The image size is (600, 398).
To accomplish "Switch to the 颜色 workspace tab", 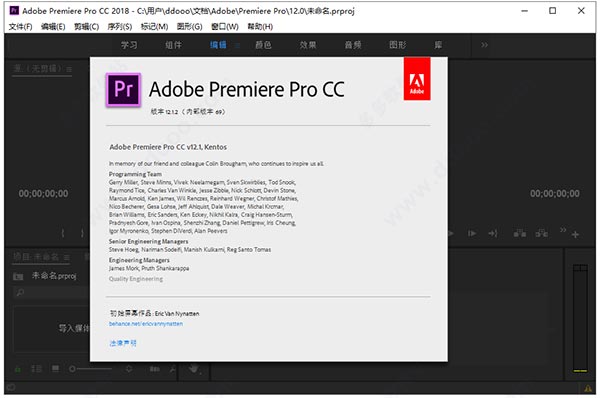I will pyautogui.click(x=263, y=45).
